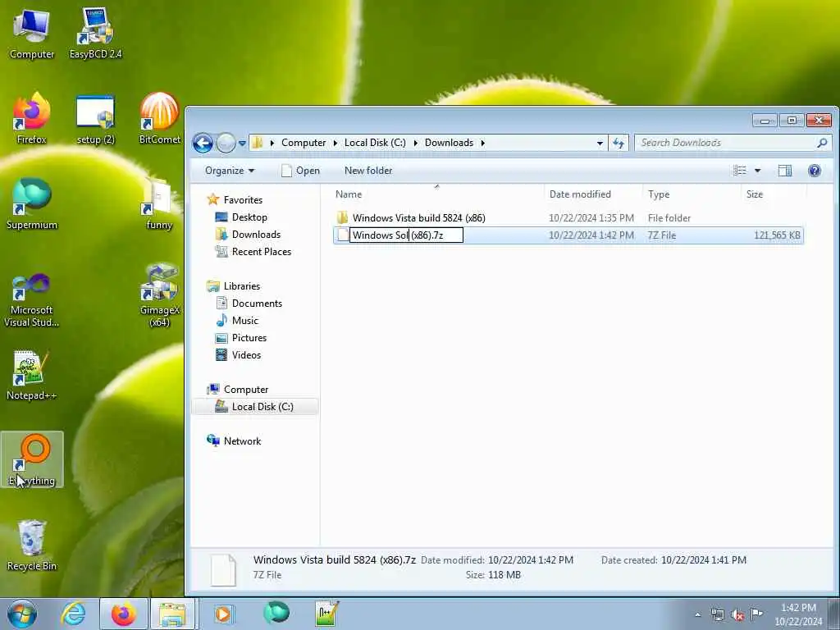Launch Internet Explorer from the taskbar
This screenshot has width=840, height=630.
coord(73,614)
